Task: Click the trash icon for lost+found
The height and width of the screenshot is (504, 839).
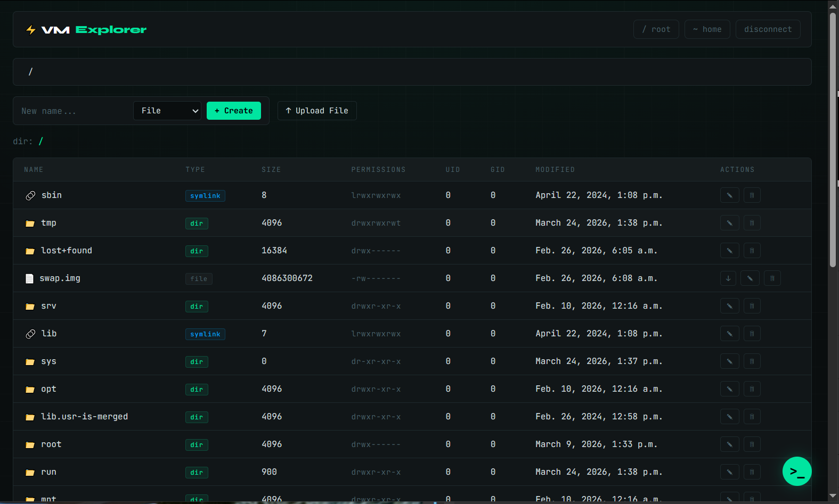Action: click(x=752, y=251)
